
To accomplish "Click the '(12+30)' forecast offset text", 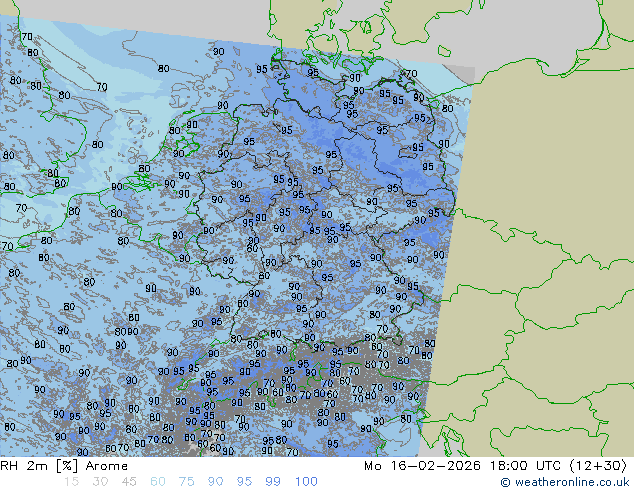I will pyautogui.click(x=598, y=466).
